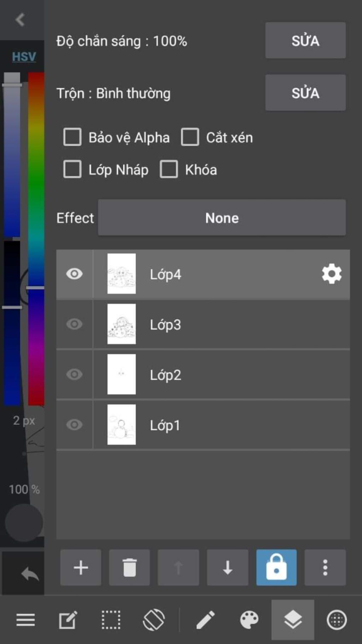Viewport: 362px width, 644px height.
Task: Open the Effect None dropdown
Action: [x=222, y=218]
